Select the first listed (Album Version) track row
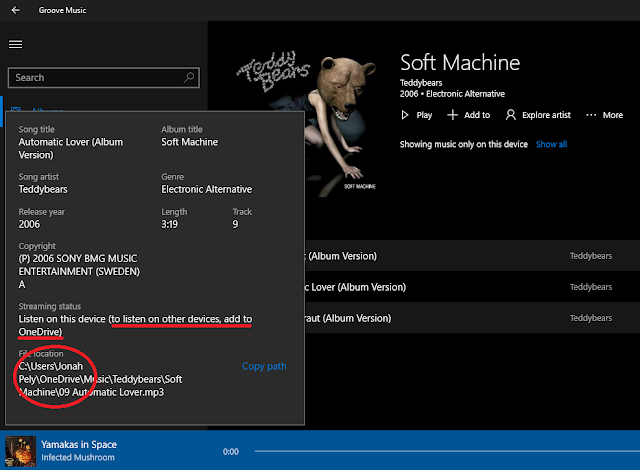Viewport: 640px width, 470px height. tap(472, 256)
